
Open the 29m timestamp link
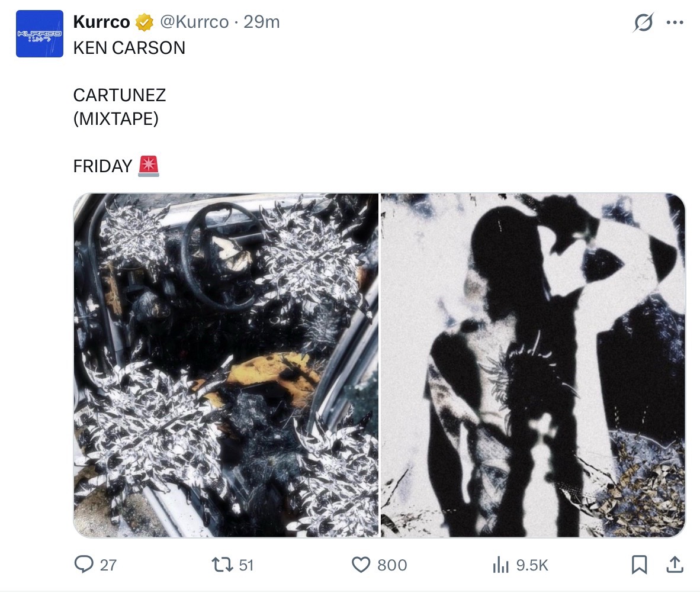click(x=261, y=22)
